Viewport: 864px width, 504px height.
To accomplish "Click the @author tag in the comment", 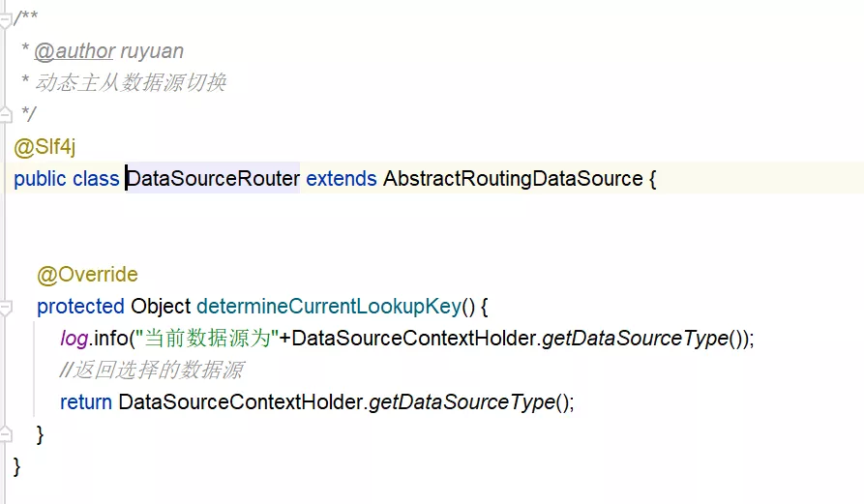I will pyautogui.click(x=74, y=51).
